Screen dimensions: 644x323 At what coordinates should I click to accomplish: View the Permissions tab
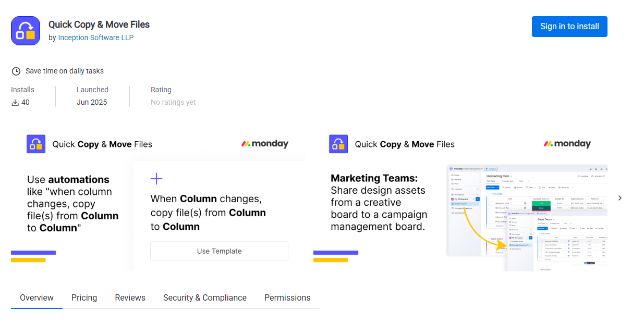[287, 298]
